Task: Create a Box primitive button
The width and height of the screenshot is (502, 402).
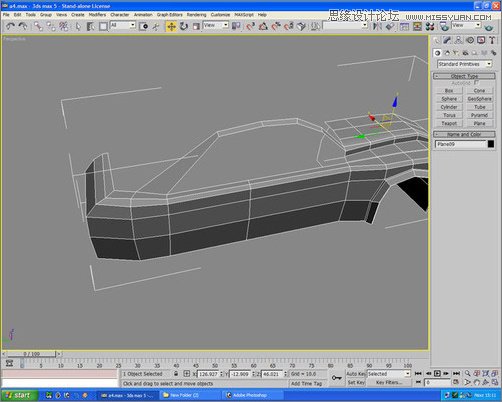Action: [x=449, y=91]
